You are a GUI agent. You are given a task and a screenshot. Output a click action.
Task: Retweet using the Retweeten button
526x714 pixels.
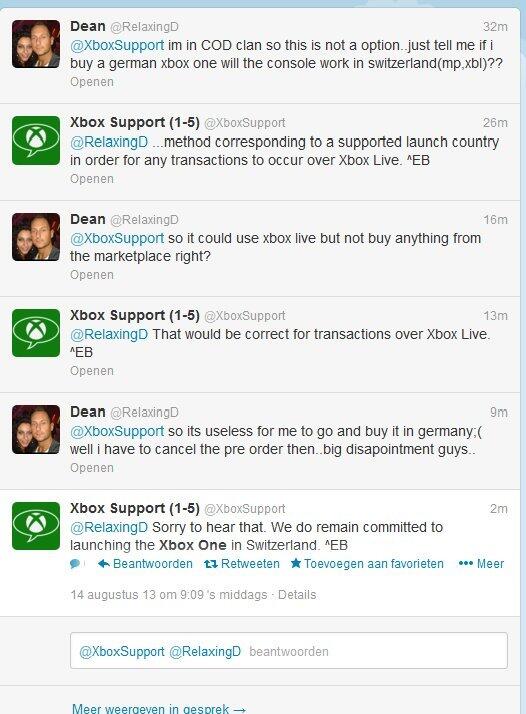(x=242, y=564)
